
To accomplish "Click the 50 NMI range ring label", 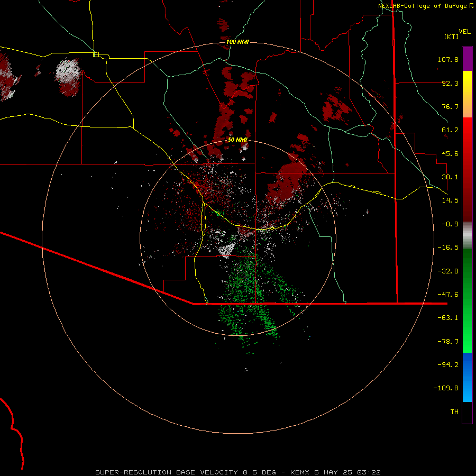I will pyautogui.click(x=237, y=140).
